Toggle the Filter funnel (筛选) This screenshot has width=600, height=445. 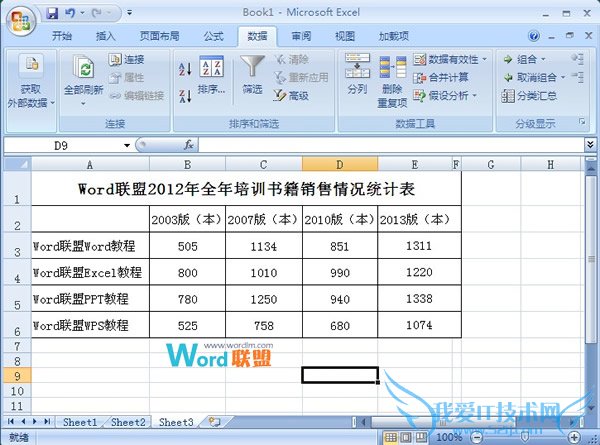point(252,75)
